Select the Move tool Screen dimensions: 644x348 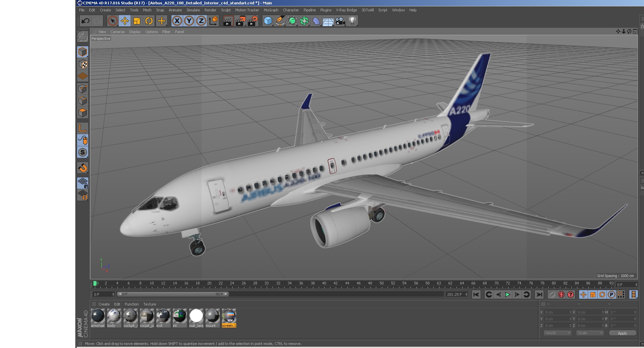click(x=125, y=21)
